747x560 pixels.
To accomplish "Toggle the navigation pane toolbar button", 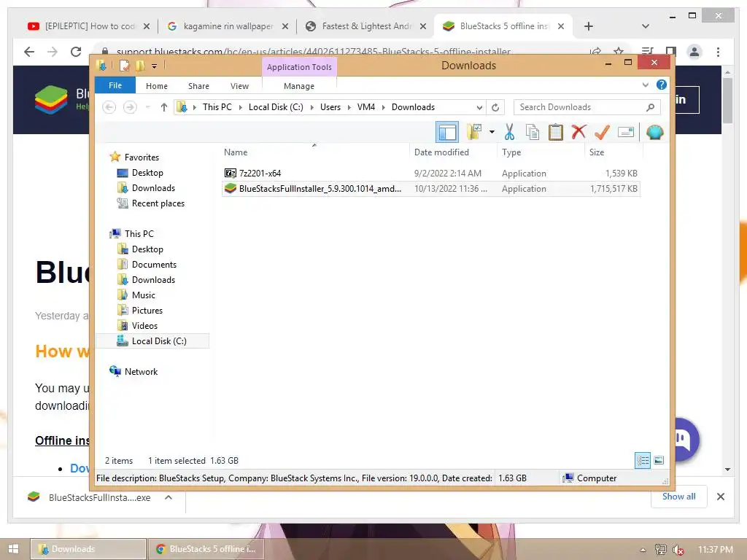I will coord(447,133).
